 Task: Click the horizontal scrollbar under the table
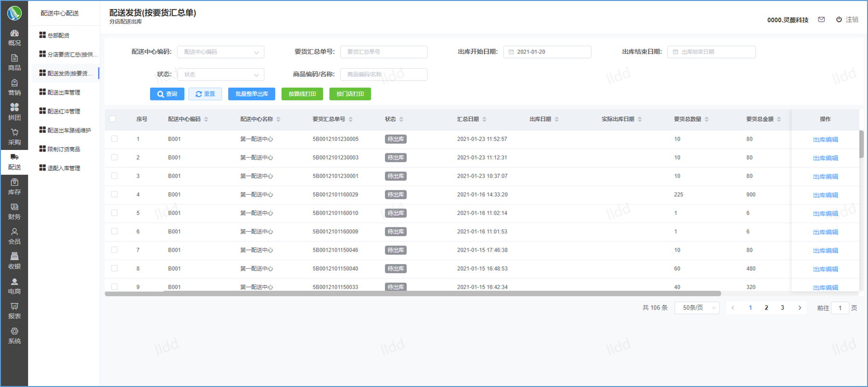point(413,293)
